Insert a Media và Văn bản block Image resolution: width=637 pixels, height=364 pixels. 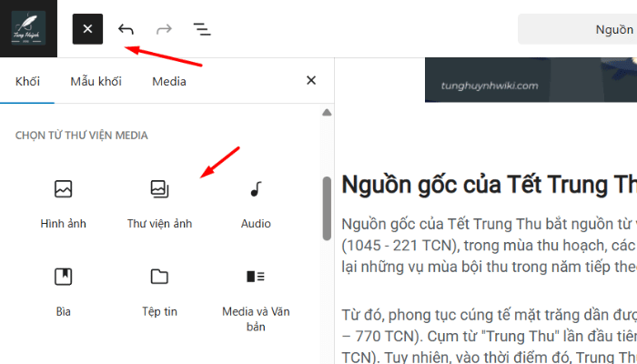click(256, 298)
